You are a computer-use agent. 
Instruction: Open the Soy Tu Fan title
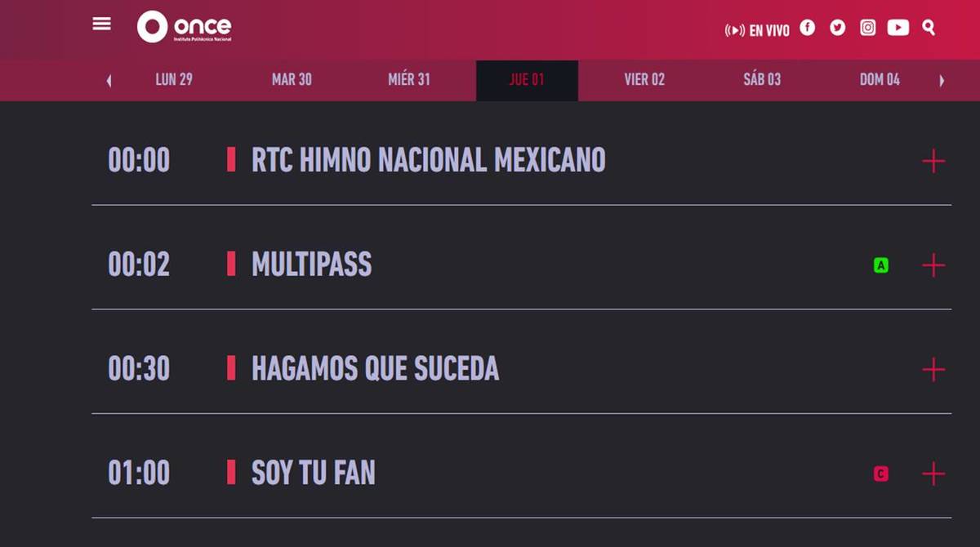coord(314,474)
